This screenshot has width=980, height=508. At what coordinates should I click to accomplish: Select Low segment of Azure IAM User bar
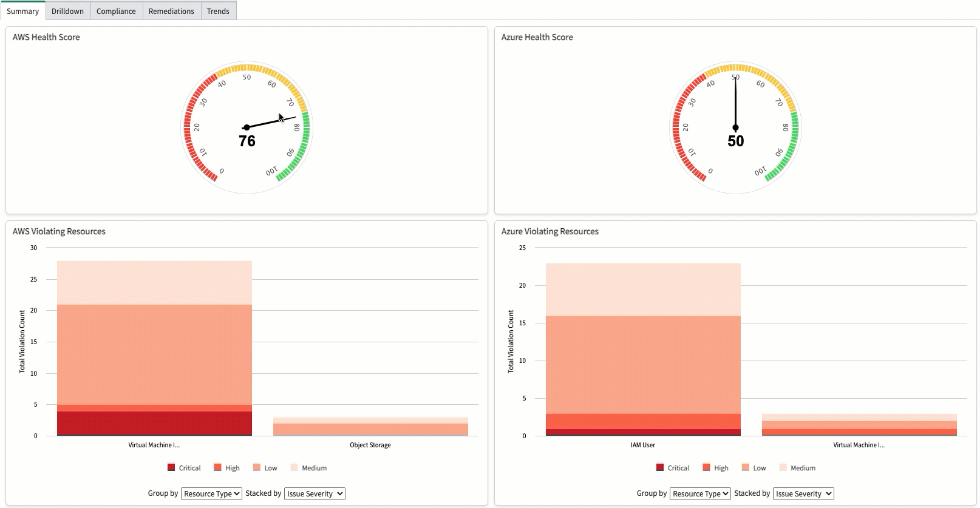(x=643, y=365)
